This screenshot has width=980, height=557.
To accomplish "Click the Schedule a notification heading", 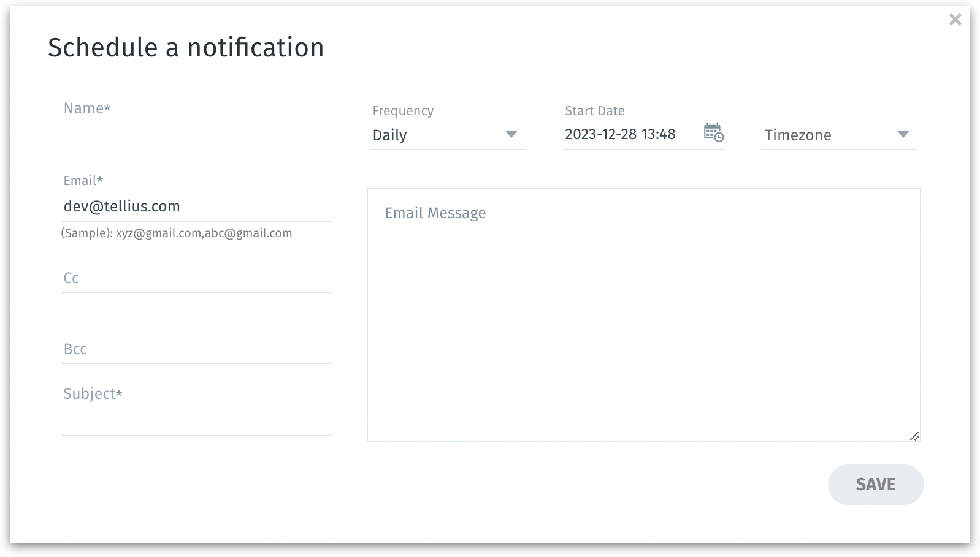I will point(186,48).
